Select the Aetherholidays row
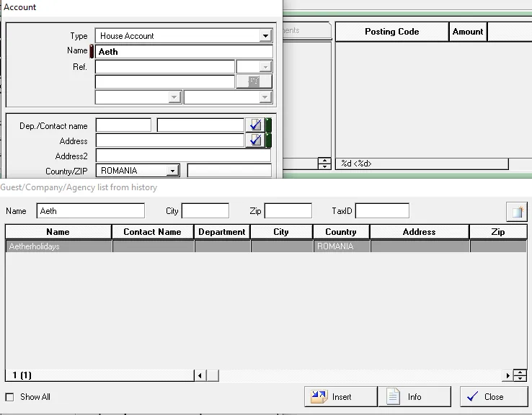Viewport: 532px width, 415px height. [266, 246]
